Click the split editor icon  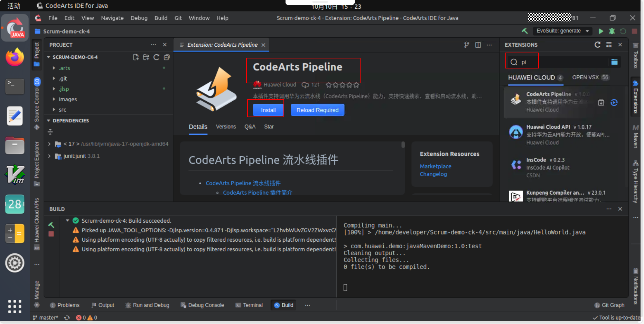478,45
